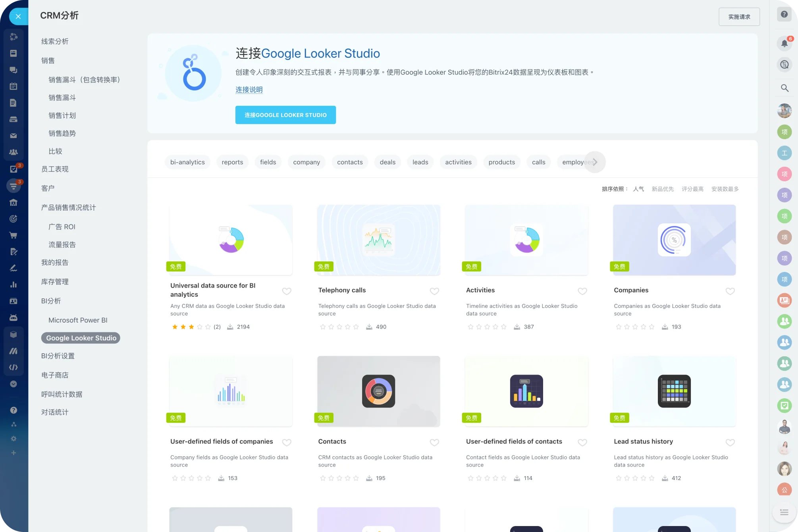
Task: Click the developer code brackets sidebar icon
Action: click(13, 367)
